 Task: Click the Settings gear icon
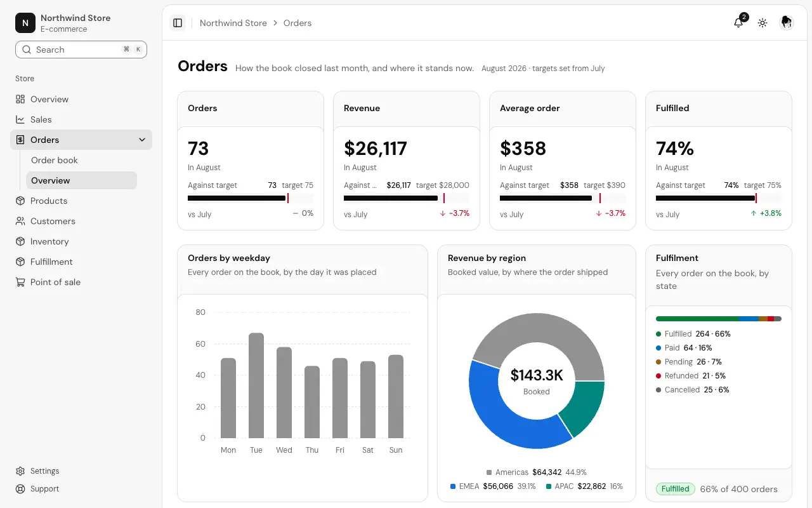coord(20,471)
